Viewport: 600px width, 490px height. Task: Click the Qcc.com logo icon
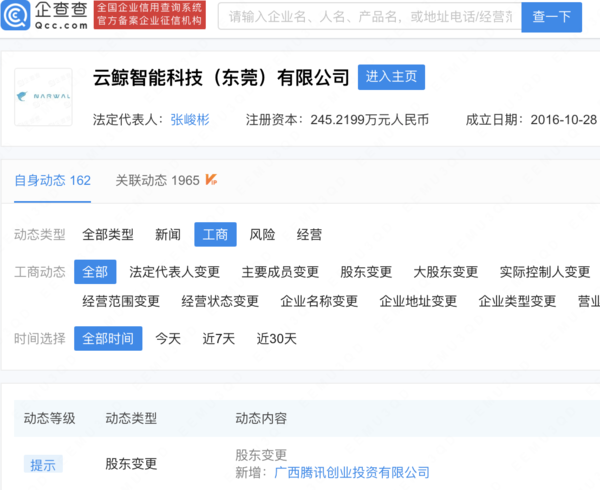tap(15, 15)
